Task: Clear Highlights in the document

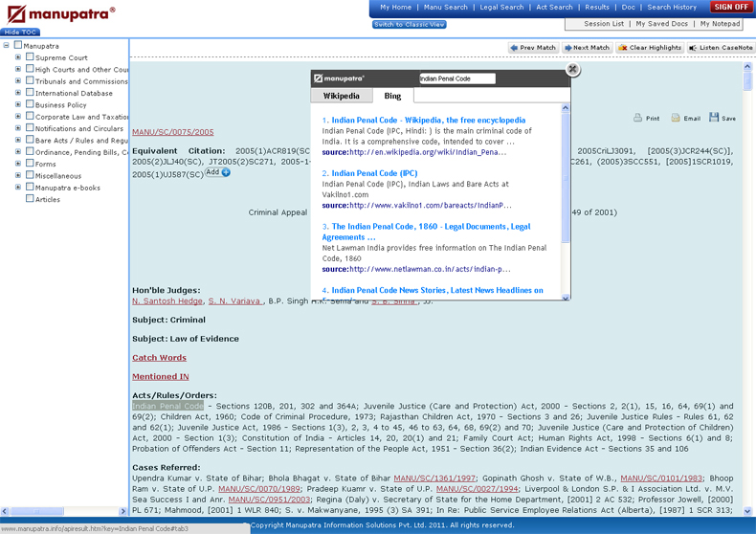Action: 650,48
